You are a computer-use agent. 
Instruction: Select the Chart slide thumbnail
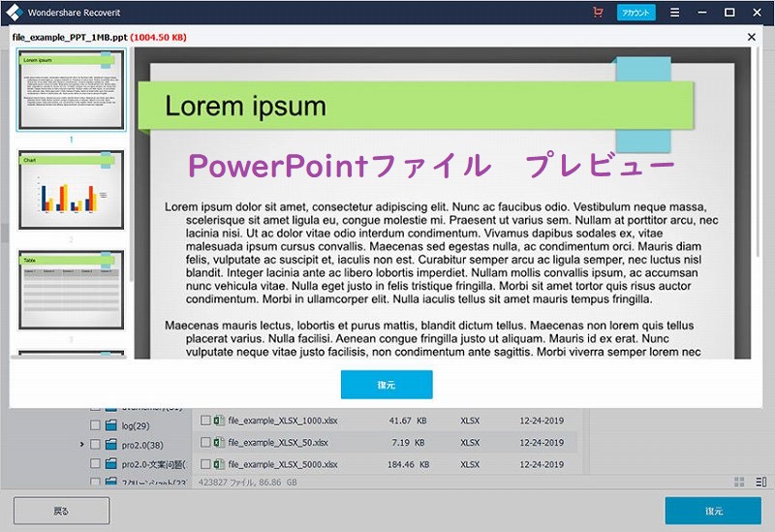[x=71, y=190]
